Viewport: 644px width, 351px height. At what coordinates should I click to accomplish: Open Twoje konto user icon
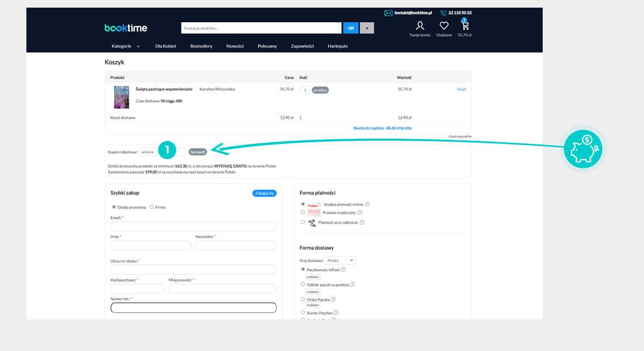420,26
